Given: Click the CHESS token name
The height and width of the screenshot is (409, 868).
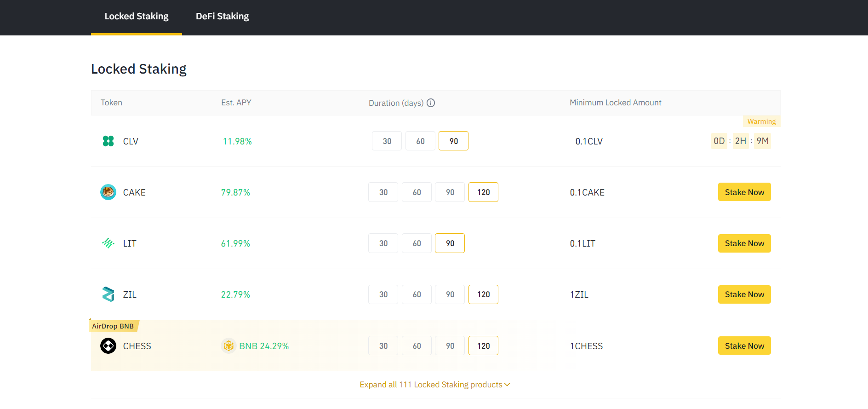Looking at the screenshot, I should 137,346.
